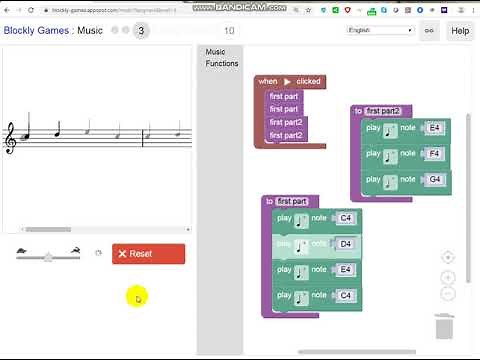The width and height of the screenshot is (480, 360).
Task: Change duration icon on last C4 block
Action: click(301, 298)
